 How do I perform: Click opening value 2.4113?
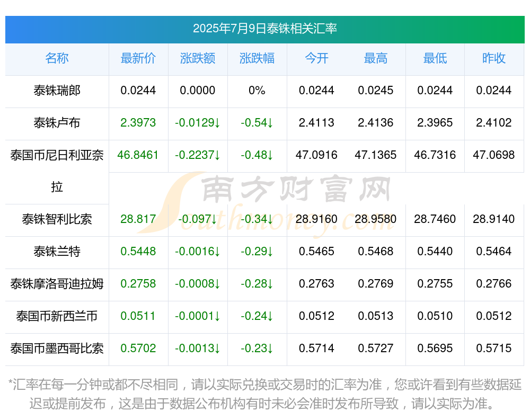pyautogui.click(x=316, y=123)
